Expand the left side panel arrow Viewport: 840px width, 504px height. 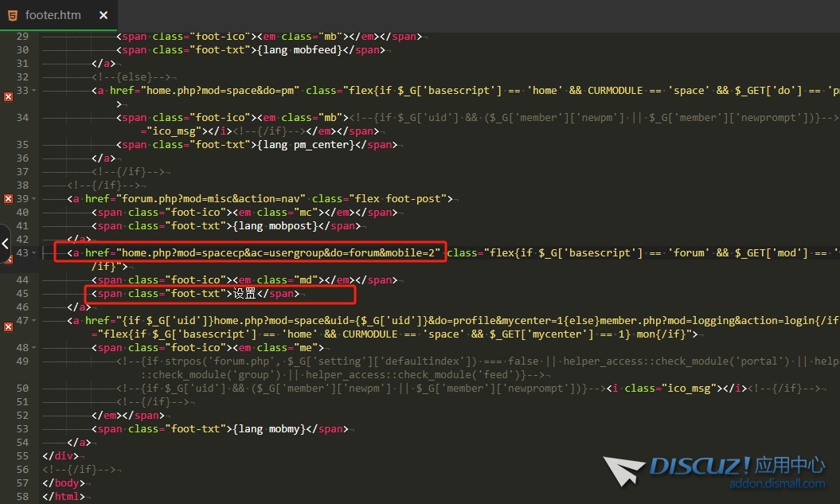5,238
